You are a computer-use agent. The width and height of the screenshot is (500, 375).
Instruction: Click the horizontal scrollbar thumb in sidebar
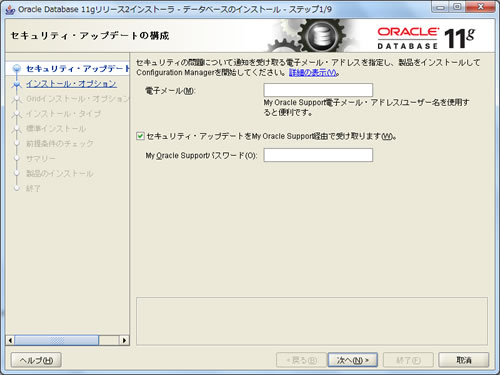pyautogui.click(x=57, y=340)
